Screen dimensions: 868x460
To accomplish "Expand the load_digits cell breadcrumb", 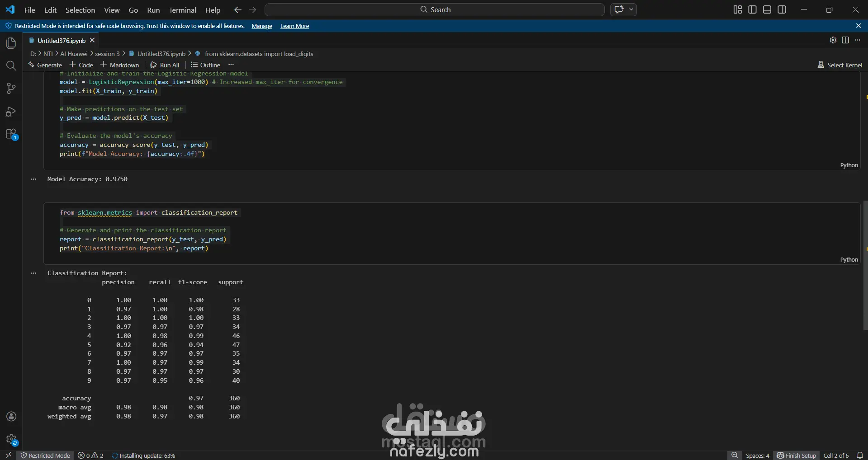I will pos(254,53).
